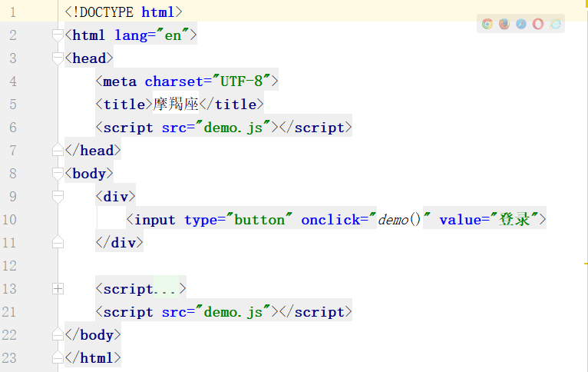Click the type value "button" on line 10
The height and width of the screenshot is (372, 588).
(259, 220)
